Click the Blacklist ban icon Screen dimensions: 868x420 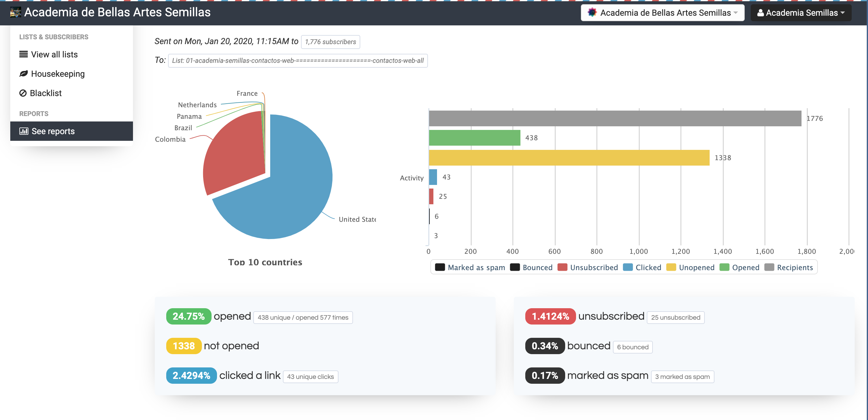(x=23, y=93)
